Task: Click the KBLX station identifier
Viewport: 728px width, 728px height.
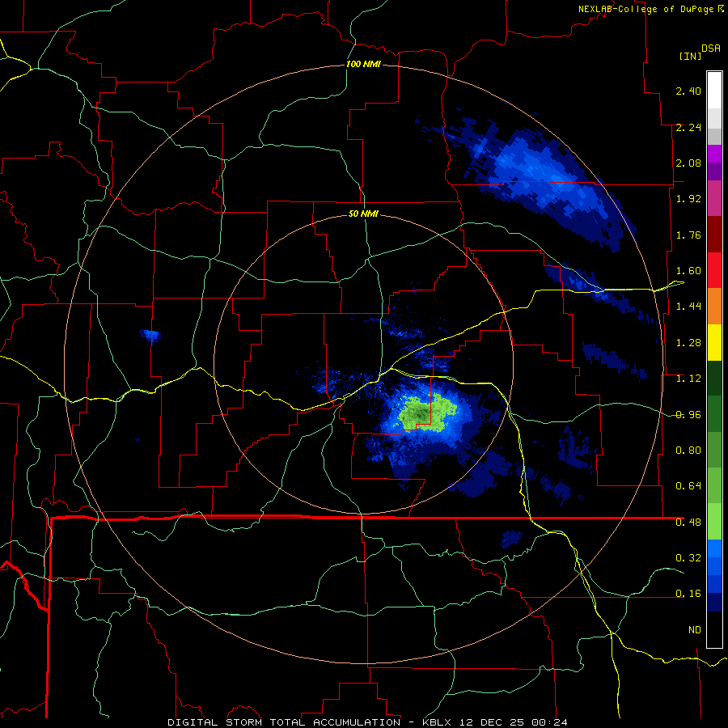Action: (437, 722)
